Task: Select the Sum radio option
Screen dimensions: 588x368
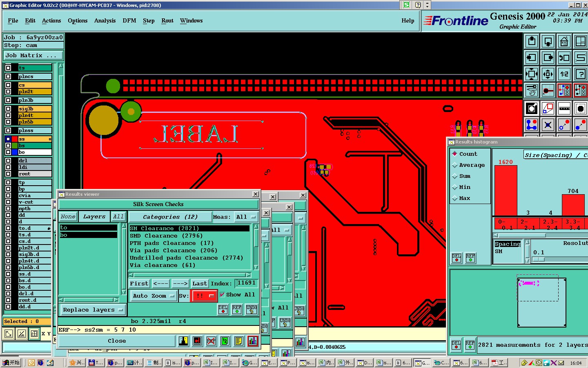Action: pos(454,176)
